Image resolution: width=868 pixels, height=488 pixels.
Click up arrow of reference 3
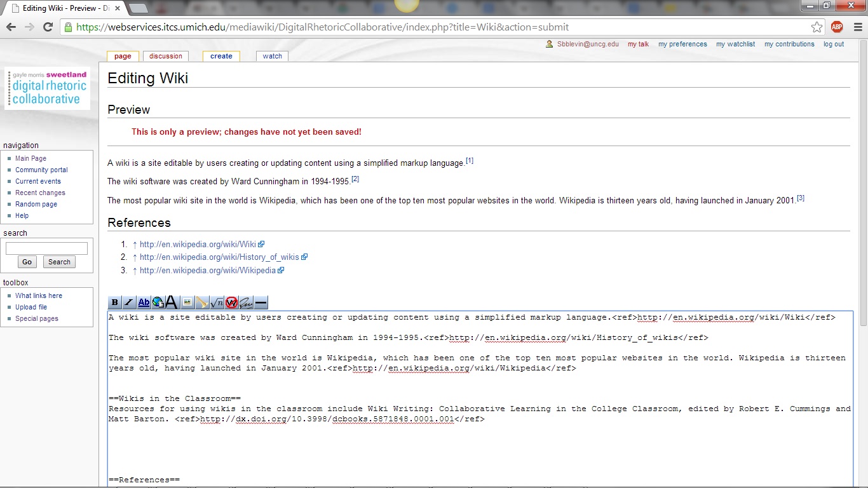135,271
